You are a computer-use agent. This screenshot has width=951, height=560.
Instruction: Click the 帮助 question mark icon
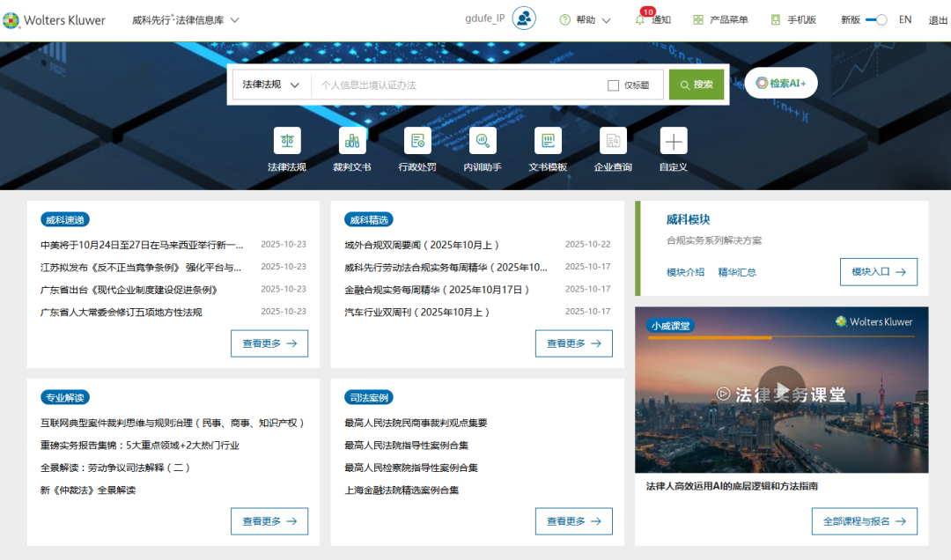click(x=564, y=20)
